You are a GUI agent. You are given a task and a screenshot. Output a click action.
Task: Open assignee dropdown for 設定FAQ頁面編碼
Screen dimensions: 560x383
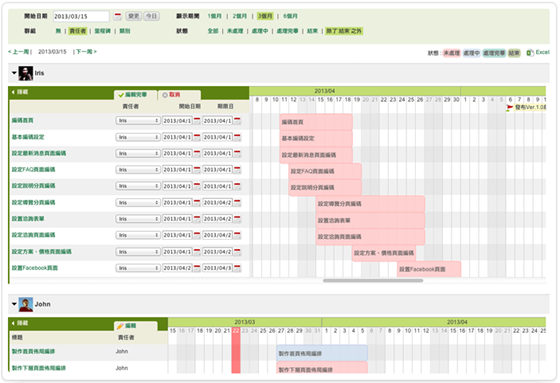(x=138, y=170)
